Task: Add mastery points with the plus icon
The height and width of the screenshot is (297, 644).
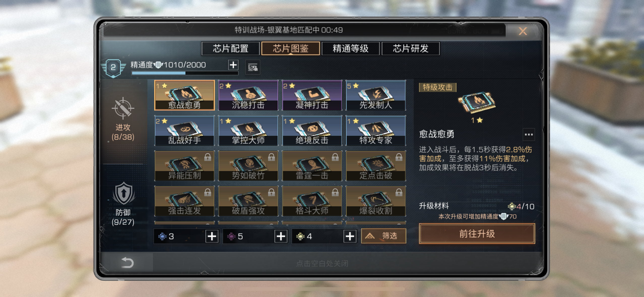Action: tap(233, 65)
